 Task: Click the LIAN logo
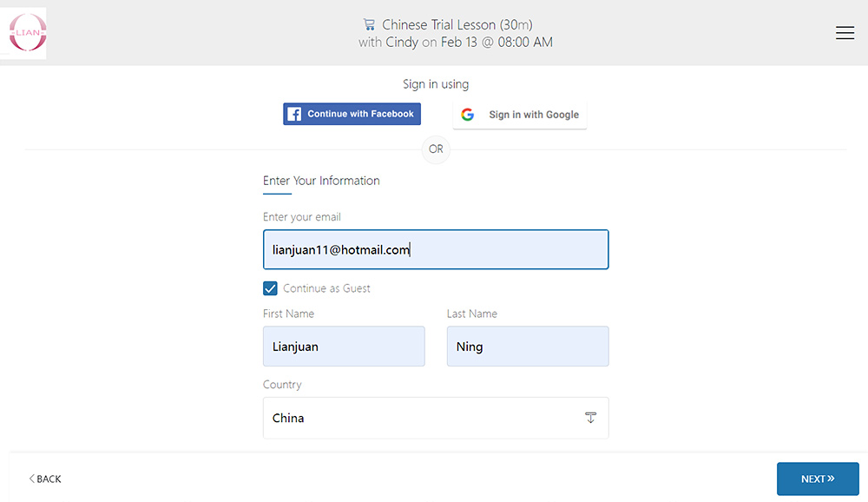27,33
